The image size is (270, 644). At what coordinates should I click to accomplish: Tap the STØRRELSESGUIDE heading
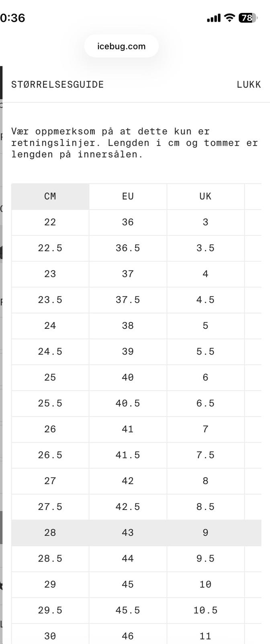(x=57, y=85)
